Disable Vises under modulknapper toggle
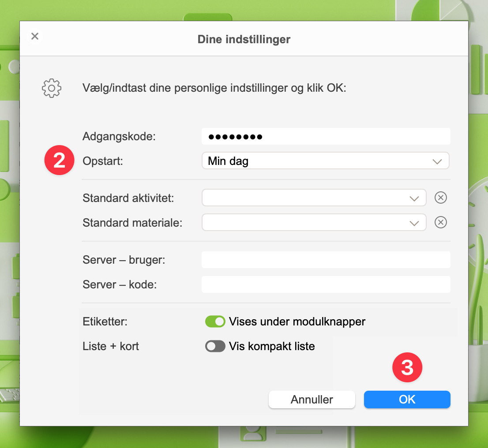The image size is (488, 448). pyautogui.click(x=215, y=321)
